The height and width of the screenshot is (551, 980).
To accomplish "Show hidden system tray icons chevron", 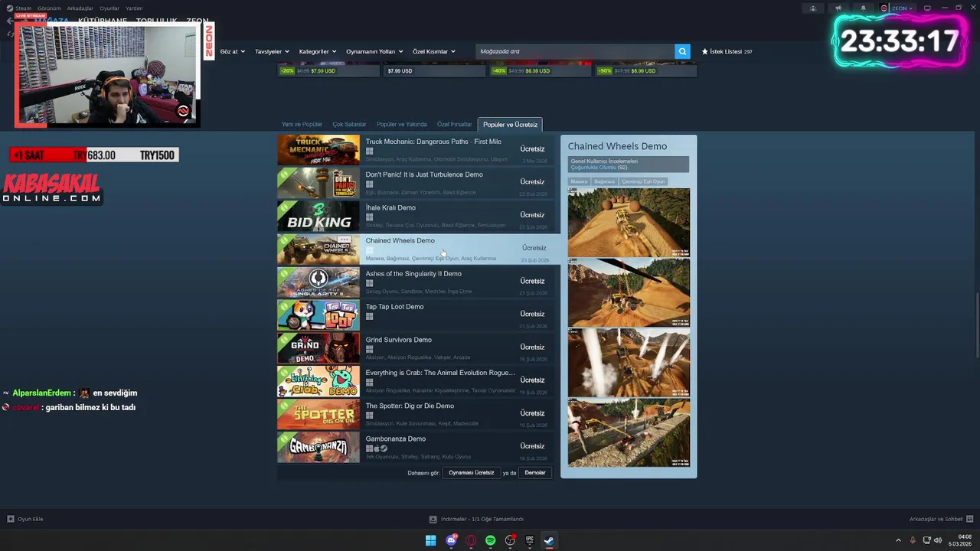I will [x=898, y=540].
